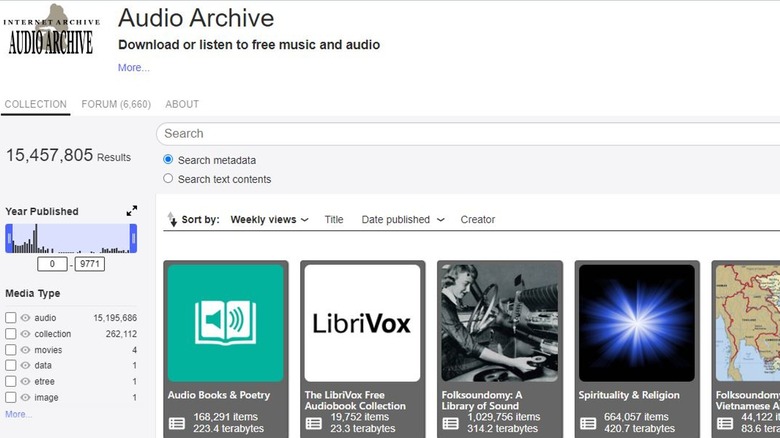Click the 15,195,686 audio count

(115, 318)
